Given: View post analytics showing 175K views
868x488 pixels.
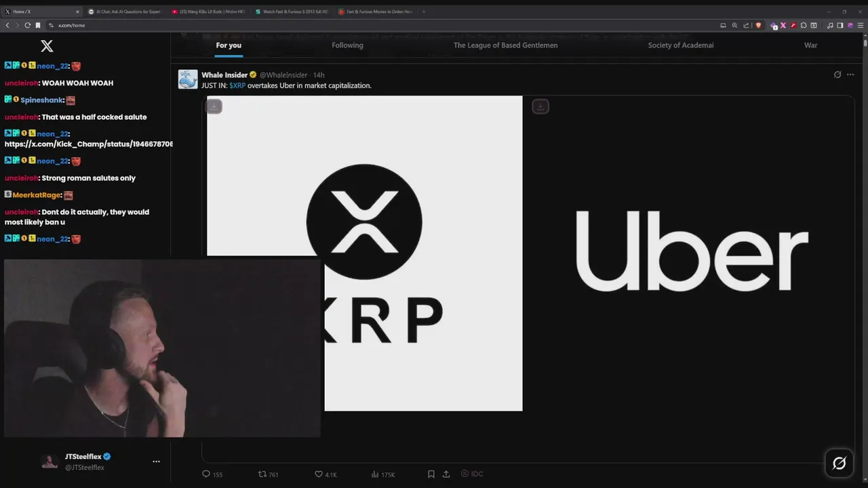Looking at the screenshot, I should 383,474.
